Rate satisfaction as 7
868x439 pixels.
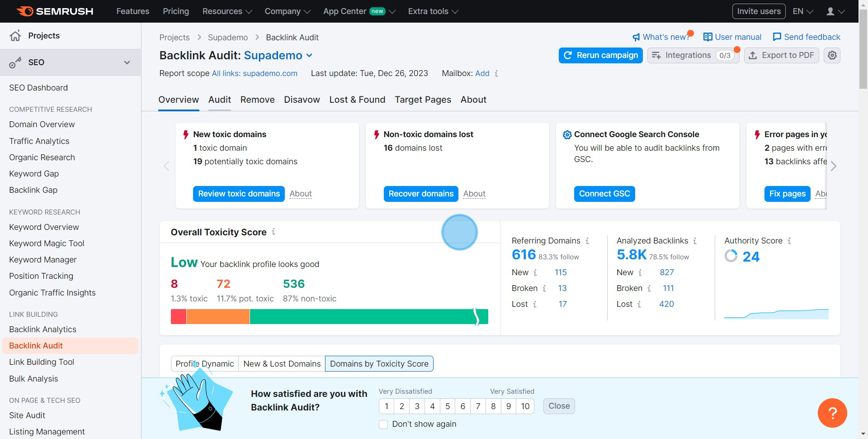(x=478, y=406)
